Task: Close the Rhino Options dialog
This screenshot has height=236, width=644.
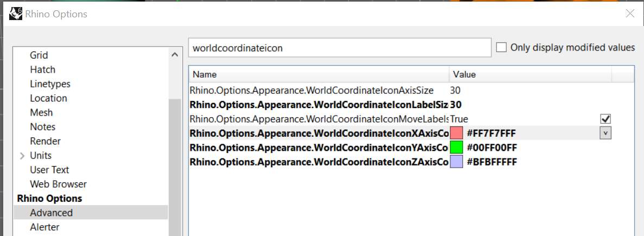Action: 629,14
